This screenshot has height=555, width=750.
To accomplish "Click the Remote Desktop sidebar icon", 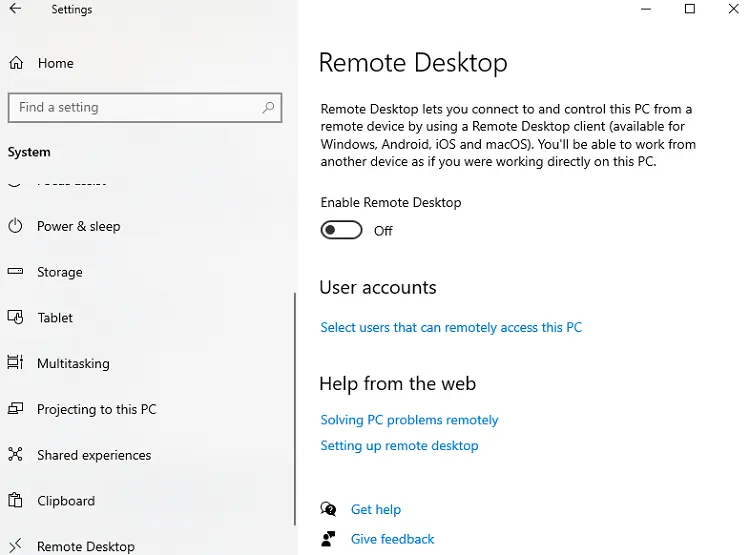I will tap(15, 545).
